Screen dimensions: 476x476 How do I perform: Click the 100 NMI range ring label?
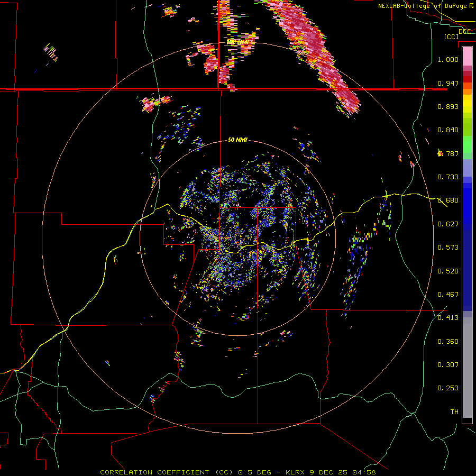[237, 42]
